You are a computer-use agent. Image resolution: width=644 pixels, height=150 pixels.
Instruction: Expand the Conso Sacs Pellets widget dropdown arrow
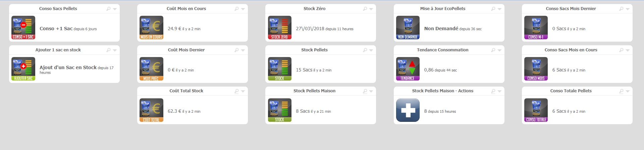(115, 9)
